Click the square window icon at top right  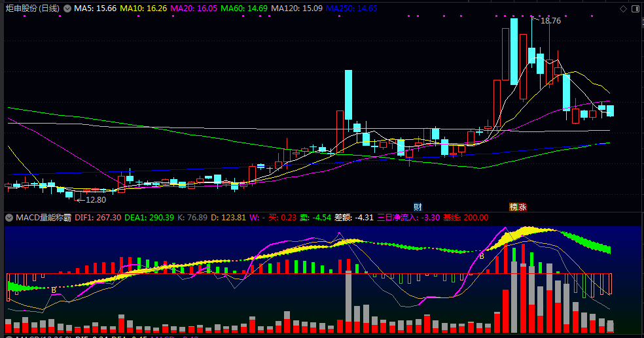coord(635,8)
